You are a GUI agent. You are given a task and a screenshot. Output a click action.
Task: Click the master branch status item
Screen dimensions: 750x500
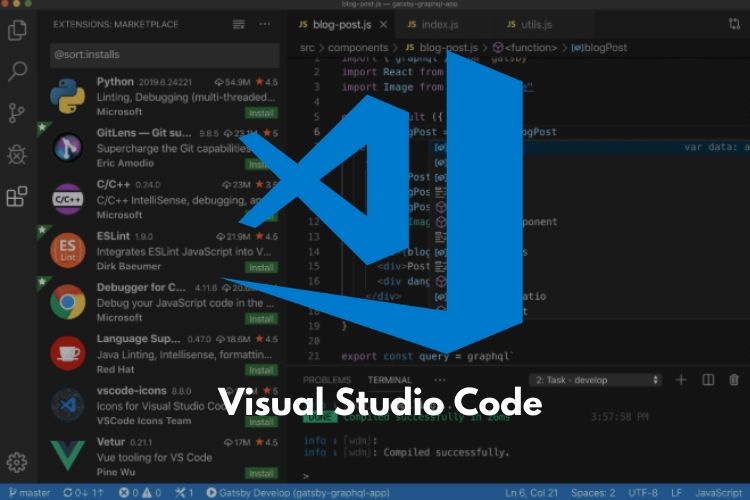[30, 492]
